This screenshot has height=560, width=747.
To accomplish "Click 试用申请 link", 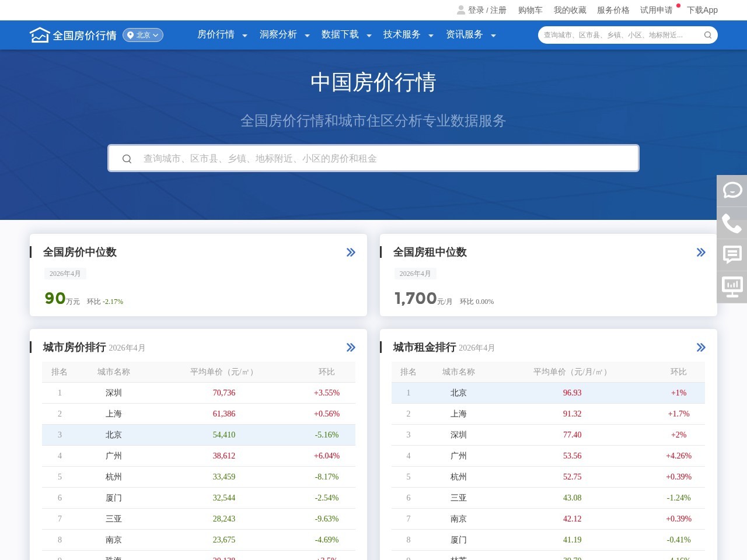I will (657, 10).
